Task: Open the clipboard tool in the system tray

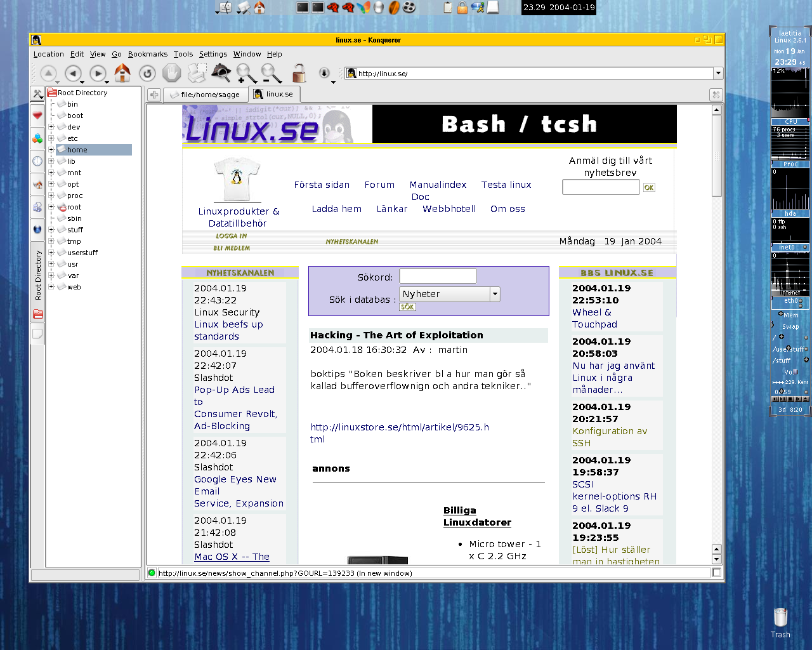Action: click(448, 7)
